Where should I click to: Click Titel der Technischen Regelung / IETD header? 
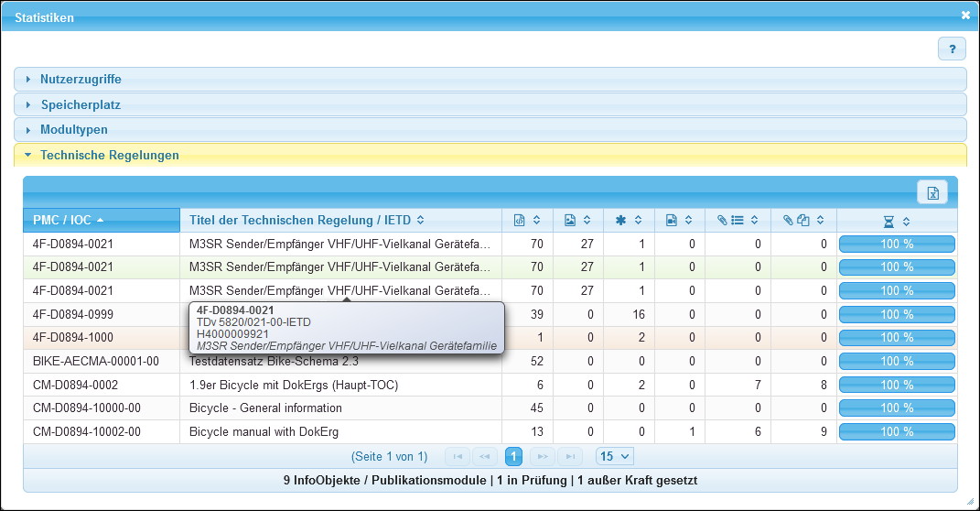340,220
